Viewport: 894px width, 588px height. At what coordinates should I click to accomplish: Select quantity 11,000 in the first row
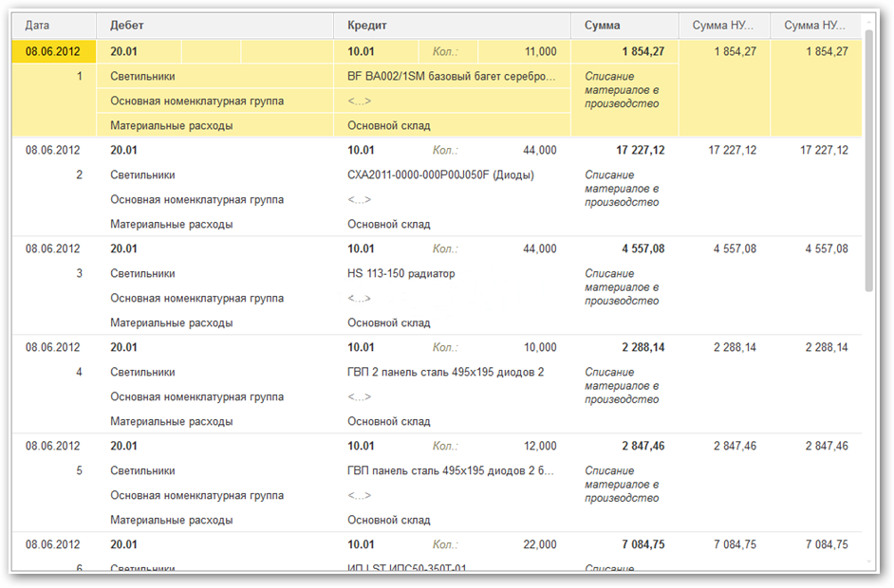tap(540, 51)
